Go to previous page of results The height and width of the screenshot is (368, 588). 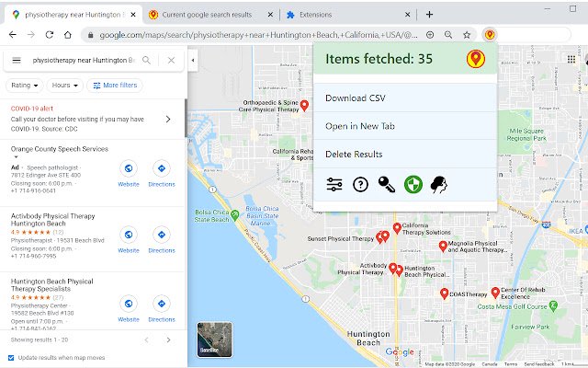(x=147, y=339)
